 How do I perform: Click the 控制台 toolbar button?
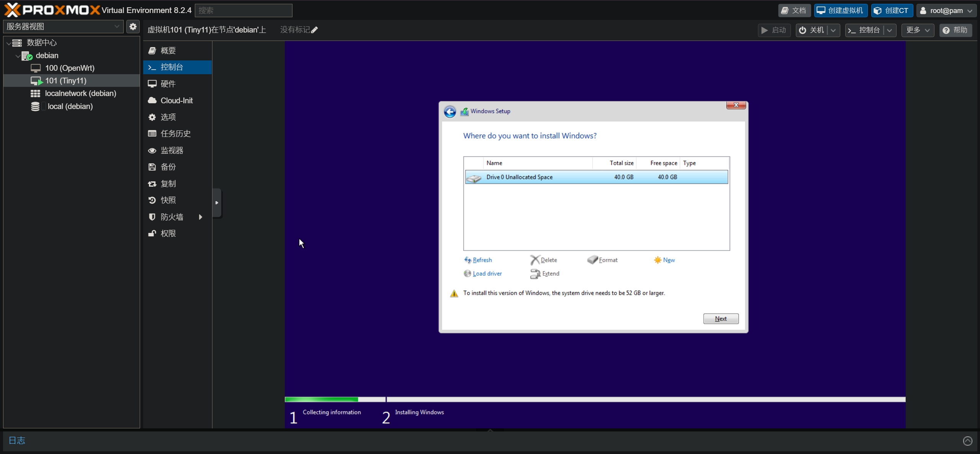864,30
